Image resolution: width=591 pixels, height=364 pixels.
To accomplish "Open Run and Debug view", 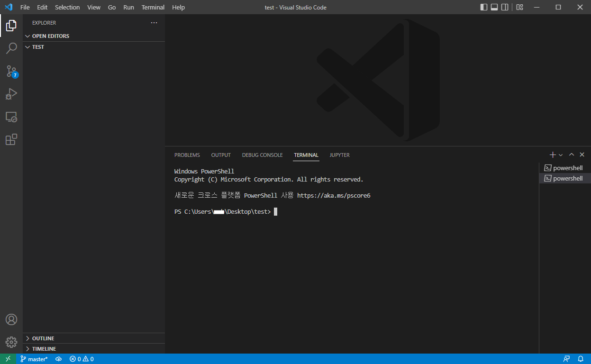I will point(11,94).
